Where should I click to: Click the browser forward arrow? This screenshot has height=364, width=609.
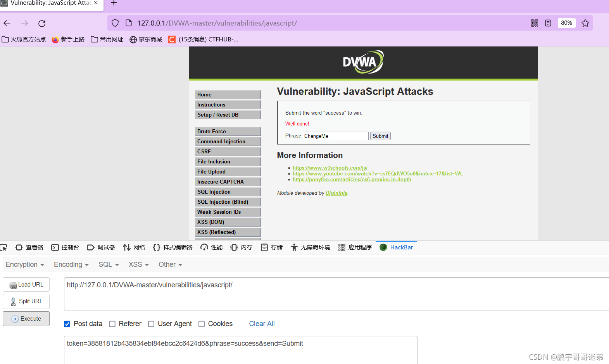24,23
